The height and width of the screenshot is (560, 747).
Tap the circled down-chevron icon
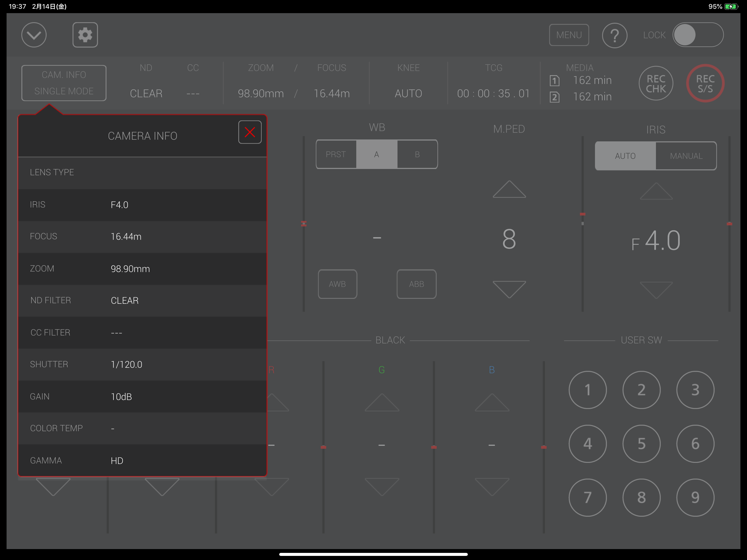[34, 35]
